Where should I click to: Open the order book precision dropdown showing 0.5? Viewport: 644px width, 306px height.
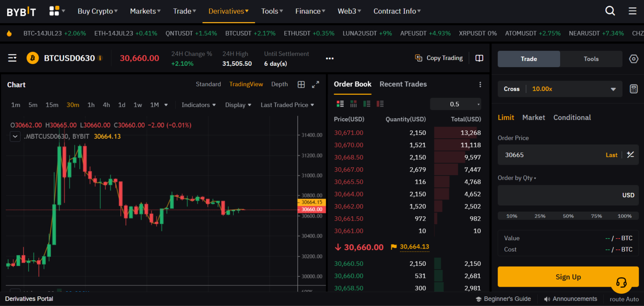(x=456, y=104)
